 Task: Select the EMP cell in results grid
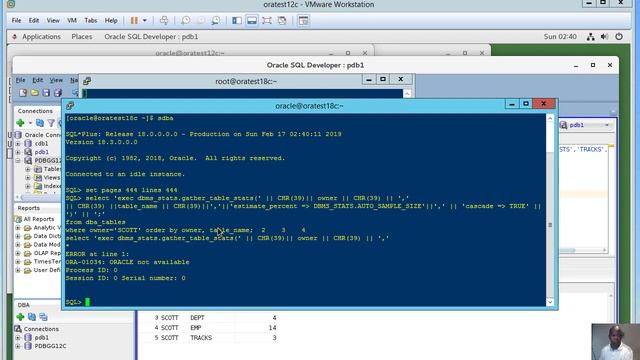196,328
